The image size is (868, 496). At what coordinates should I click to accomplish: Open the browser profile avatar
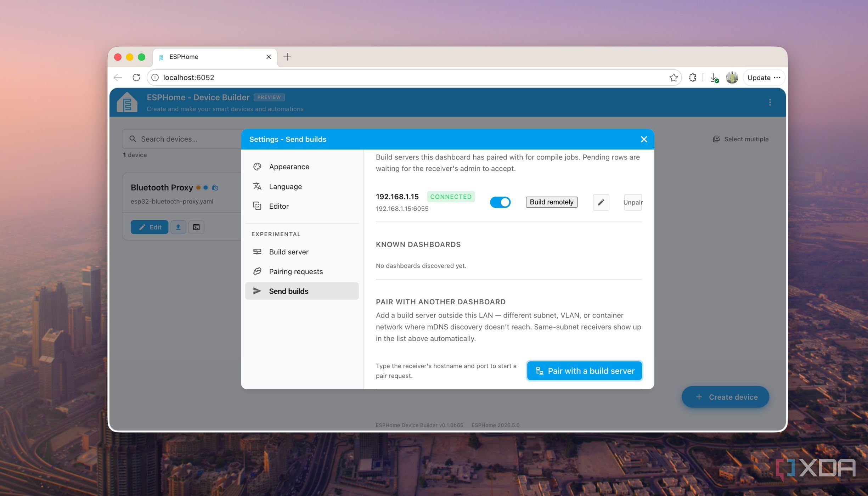click(732, 77)
